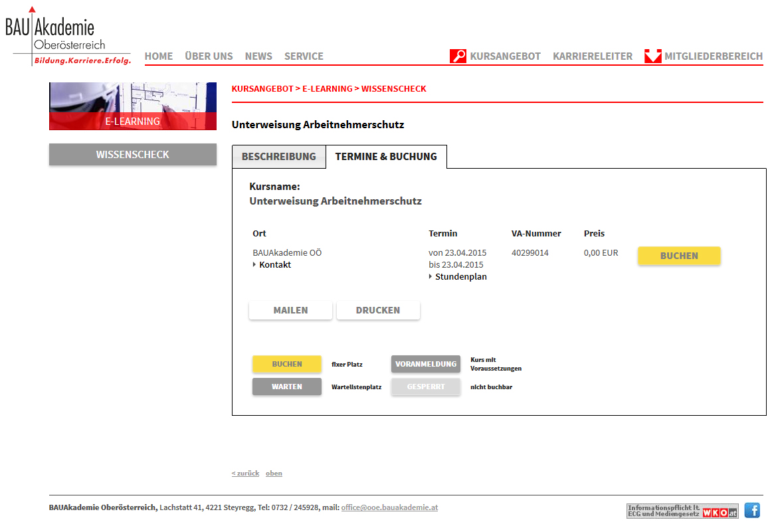Click the nicht buchbar legend label
This screenshot has height=532, width=776.
point(491,387)
